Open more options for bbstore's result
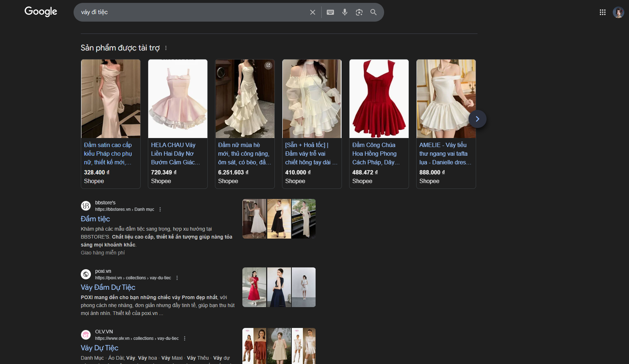 click(160, 209)
